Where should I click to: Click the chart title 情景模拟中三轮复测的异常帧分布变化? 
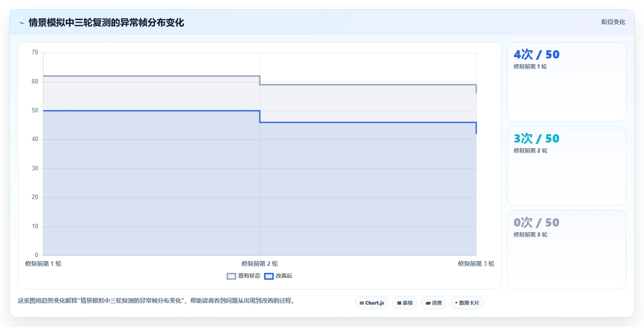[x=106, y=22]
